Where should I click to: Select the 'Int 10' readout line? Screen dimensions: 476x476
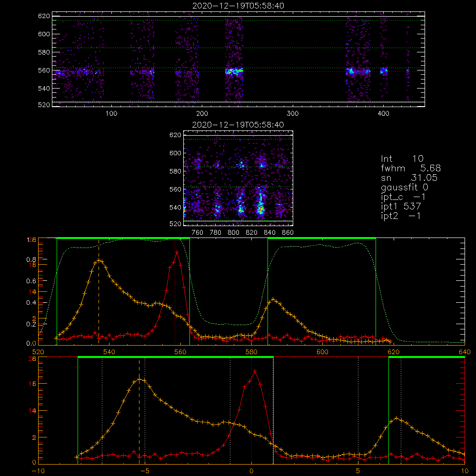point(402,159)
